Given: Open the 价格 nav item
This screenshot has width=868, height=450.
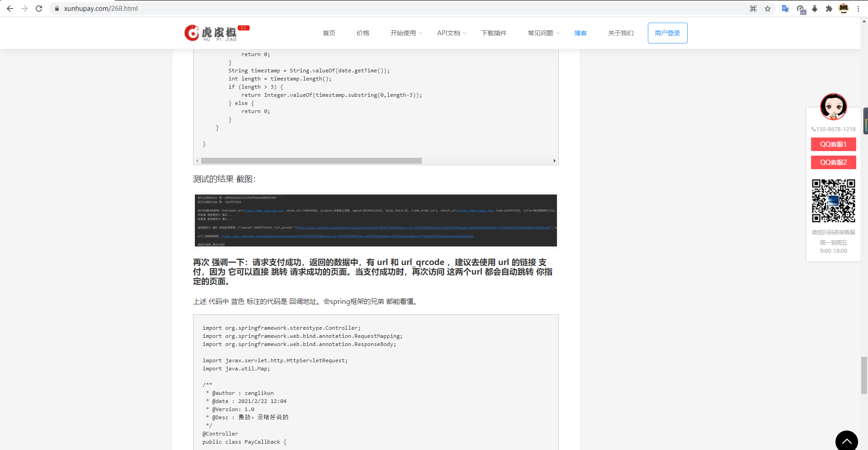Looking at the screenshot, I should point(363,33).
